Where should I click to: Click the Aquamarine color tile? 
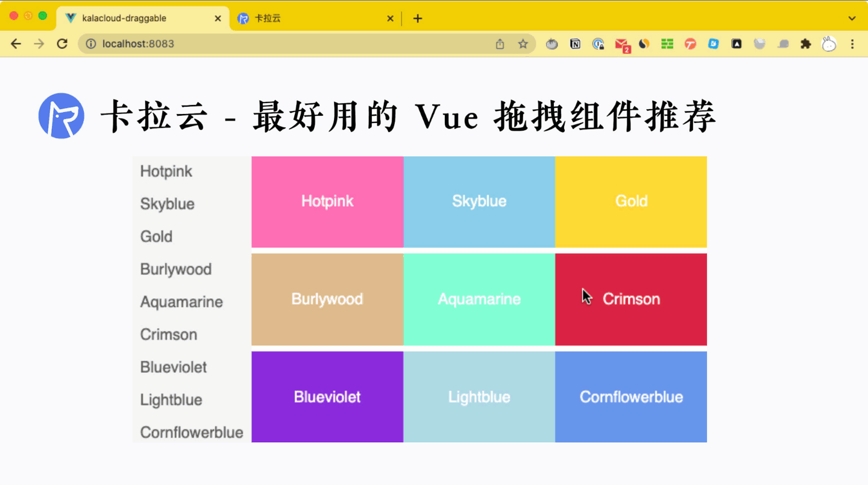pos(479,299)
